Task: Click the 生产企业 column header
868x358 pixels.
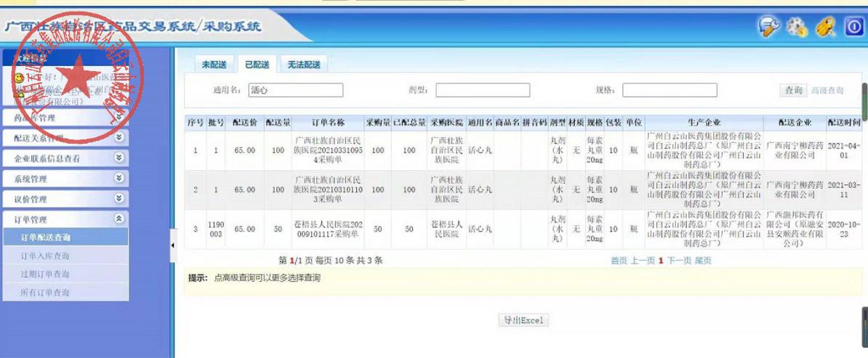Action: coord(704,122)
